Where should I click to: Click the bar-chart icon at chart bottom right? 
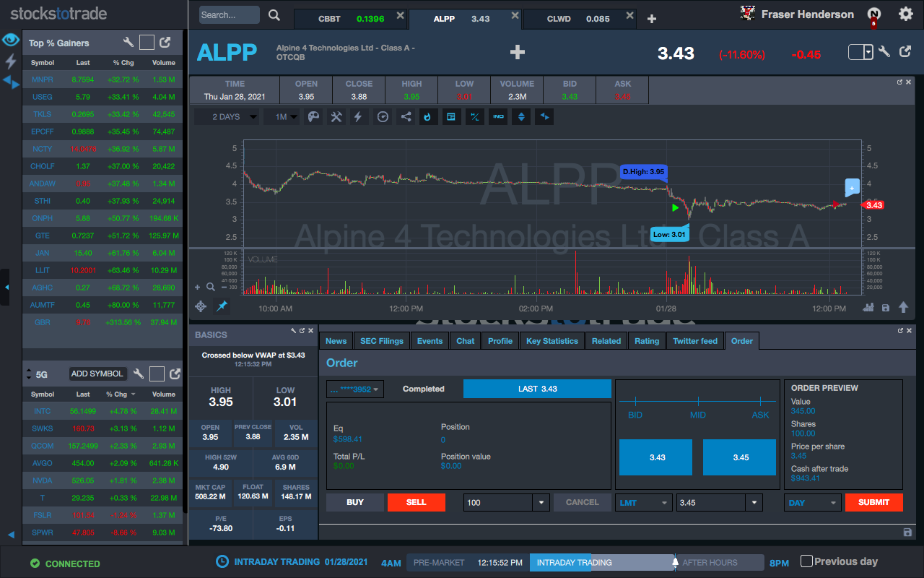(868, 307)
